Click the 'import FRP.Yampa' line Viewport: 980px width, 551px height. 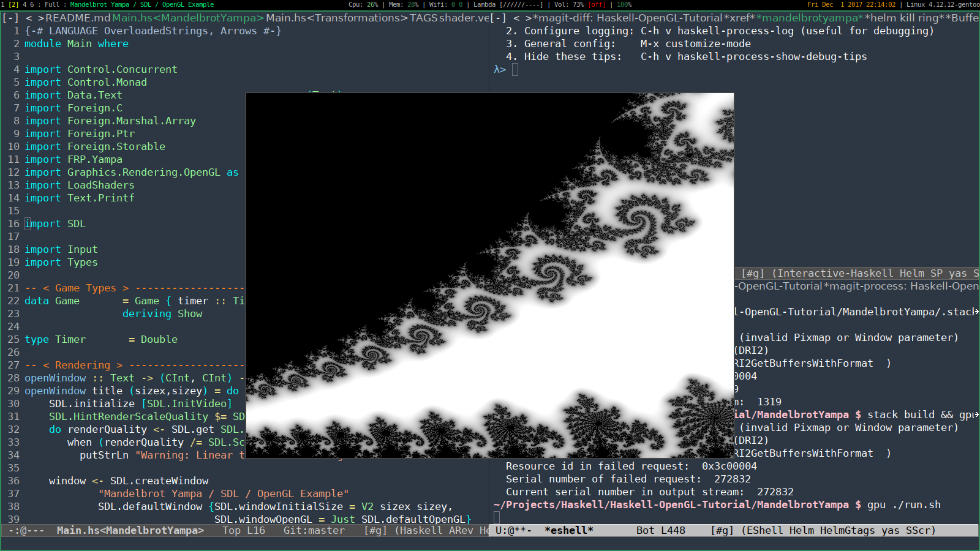[73, 160]
